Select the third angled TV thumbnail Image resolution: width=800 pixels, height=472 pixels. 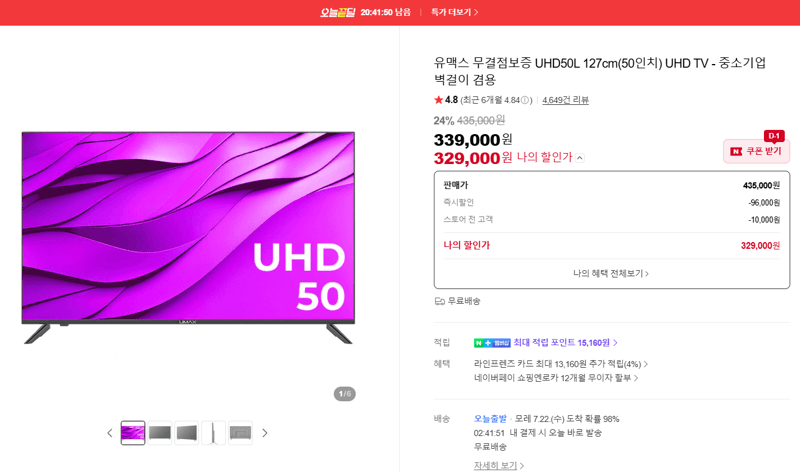click(x=187, y=433)
